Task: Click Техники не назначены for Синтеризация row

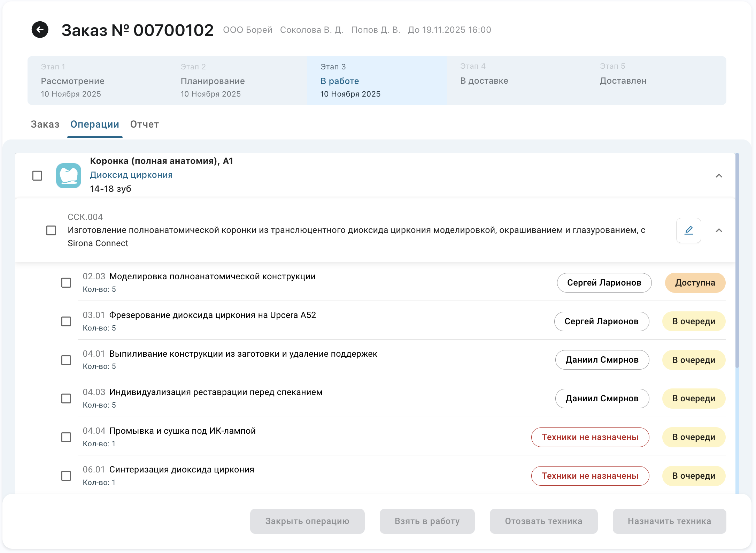Action: tap(590, 476)
